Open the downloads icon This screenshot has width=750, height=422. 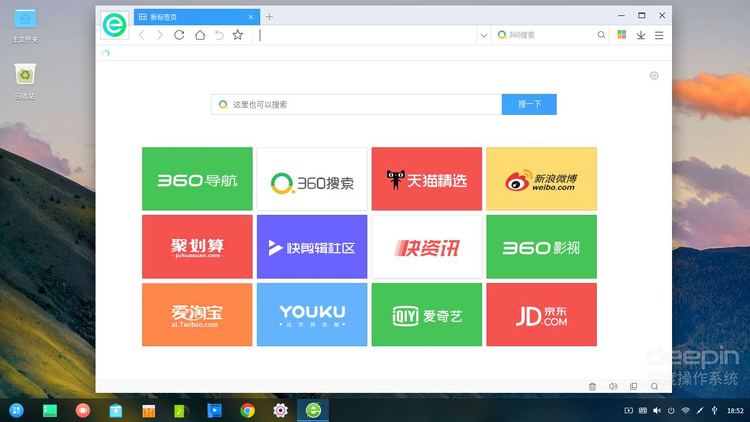click(641, 35)
